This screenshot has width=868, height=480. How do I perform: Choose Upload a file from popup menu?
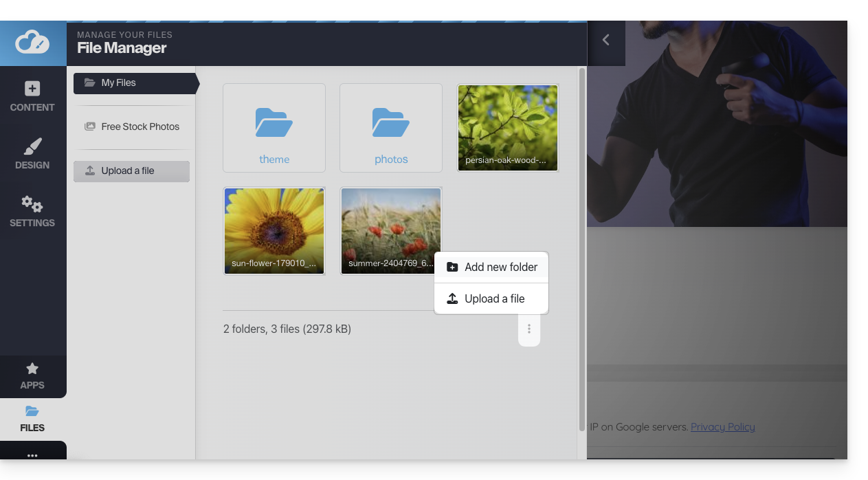tap(491, 298)
